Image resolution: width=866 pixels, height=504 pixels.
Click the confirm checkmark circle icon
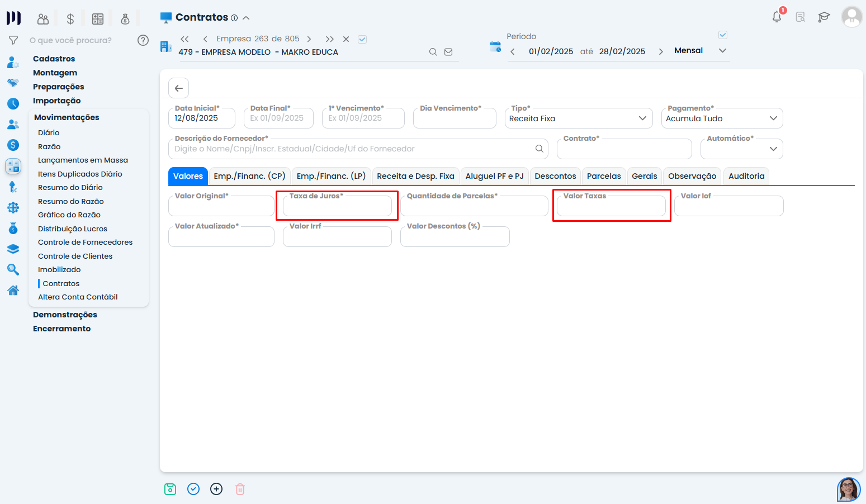(193, 489)
